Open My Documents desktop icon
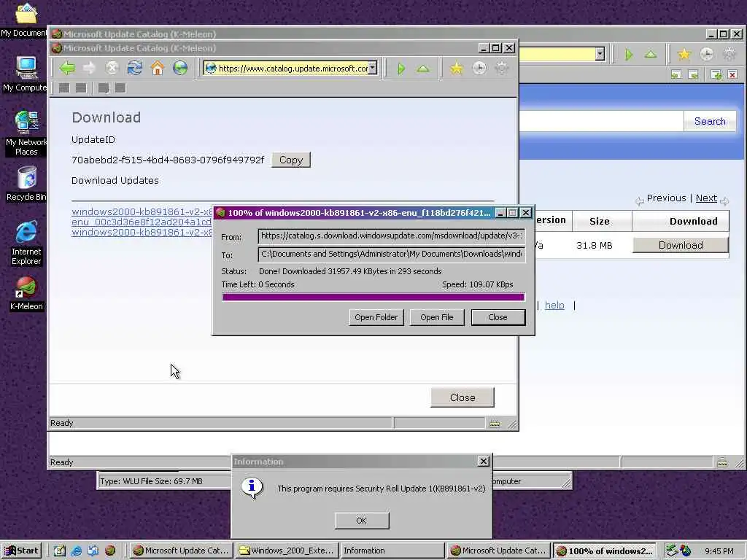The image size is (747, 560). coord(24,20)
